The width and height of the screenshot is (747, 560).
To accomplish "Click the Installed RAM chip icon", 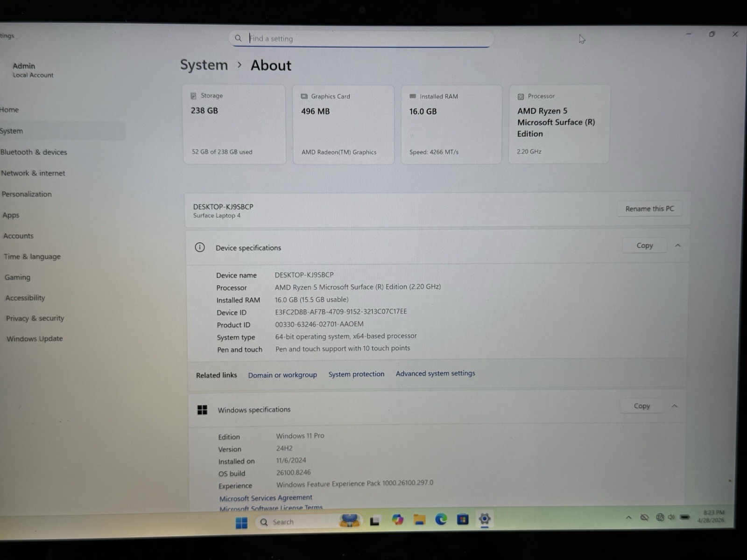I will [413, 96].
